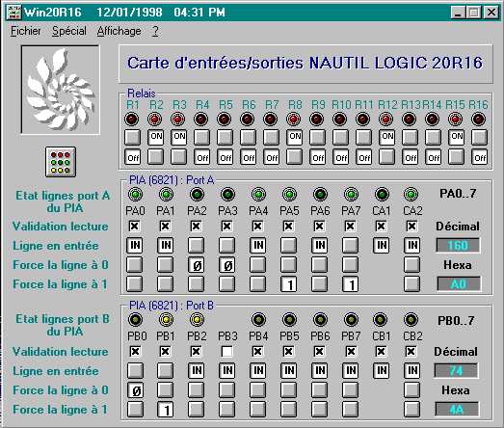Click the PA5 force-to-1 button
This screenshot has height=428, width=504.
point(289,284)
